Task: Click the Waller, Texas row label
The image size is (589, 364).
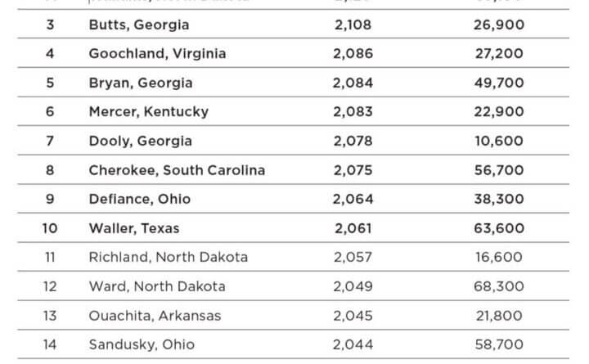Action: click(134, 228)
